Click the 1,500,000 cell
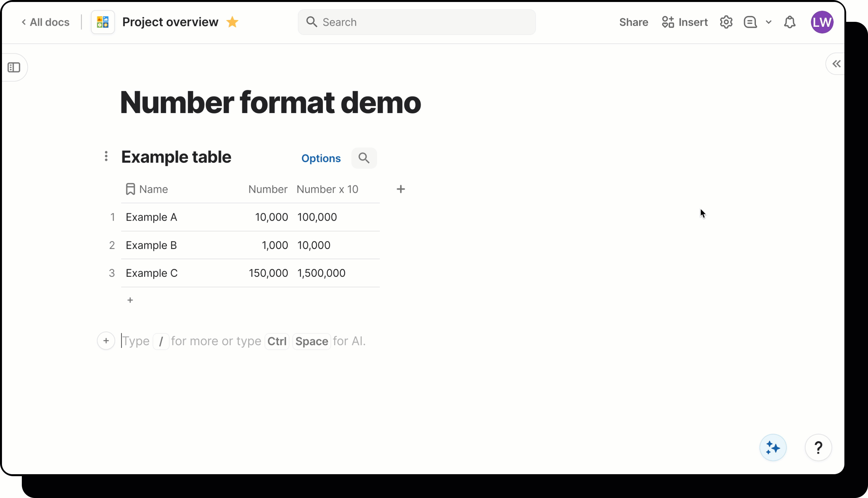The image size is (868, 498). pos(321,273)
